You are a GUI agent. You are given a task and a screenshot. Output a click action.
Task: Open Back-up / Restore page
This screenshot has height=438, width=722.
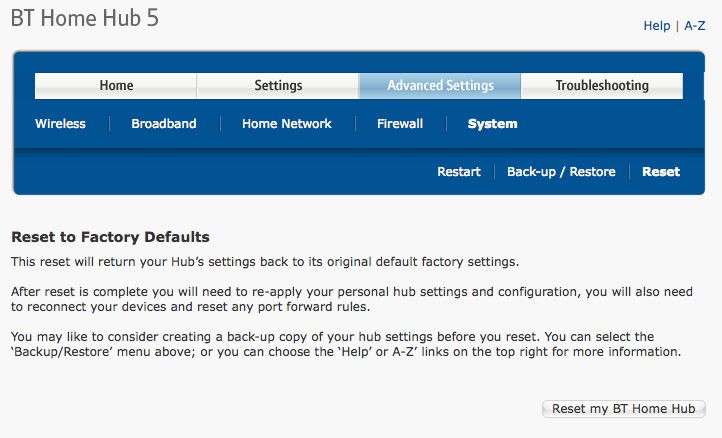pos(561,172)
